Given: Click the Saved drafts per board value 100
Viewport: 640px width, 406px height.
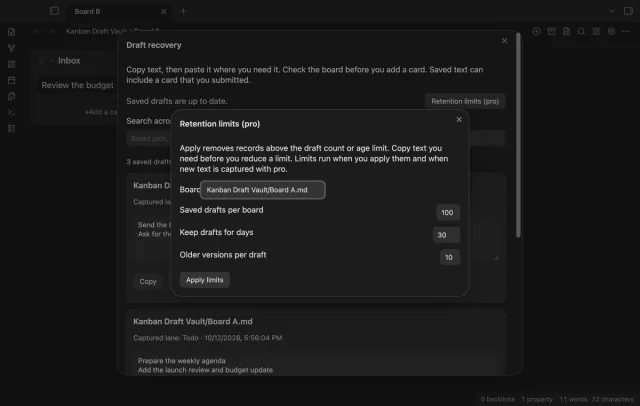Looking at the screenshot, I should click(x=447, y=213).
